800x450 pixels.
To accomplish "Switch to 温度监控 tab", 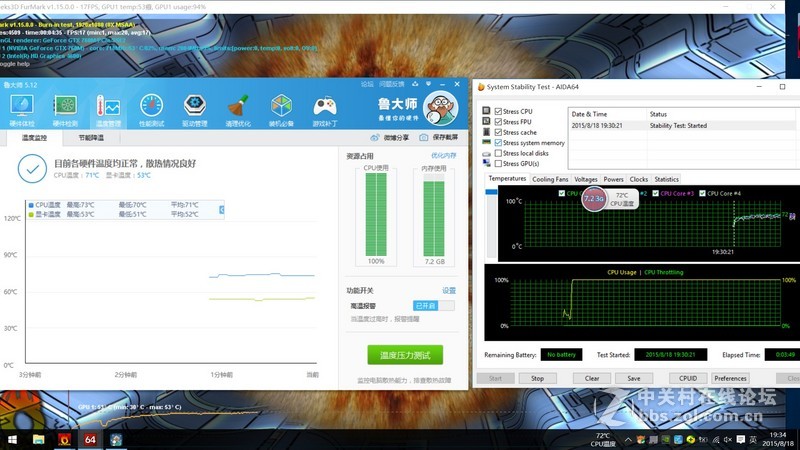I will [x=34, y=138].
